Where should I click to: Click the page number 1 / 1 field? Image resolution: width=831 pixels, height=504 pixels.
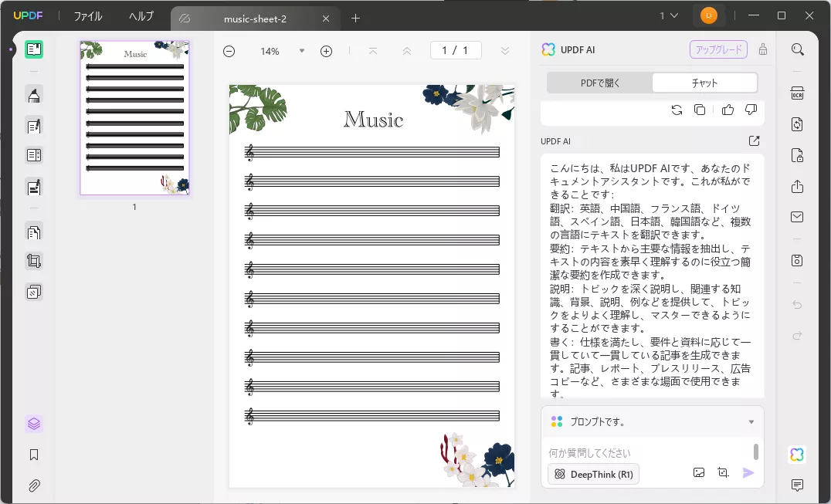tap(455, 50)
